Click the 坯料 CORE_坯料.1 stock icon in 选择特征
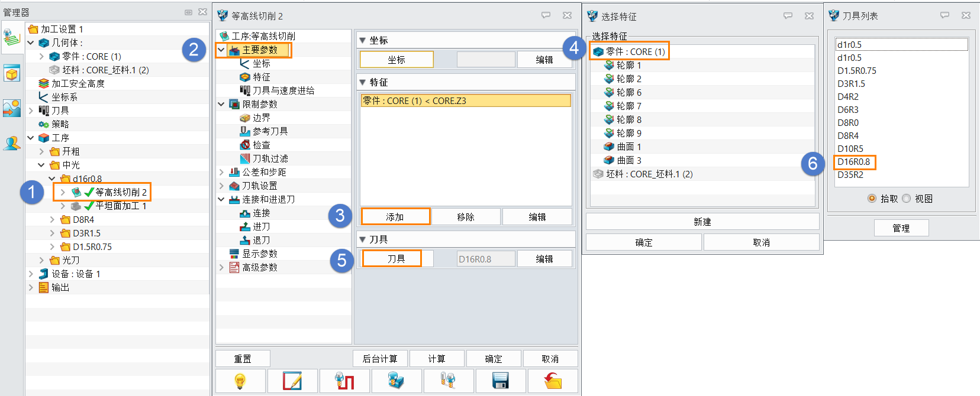This screenshot has width=980, height=396. coord(598,174)
